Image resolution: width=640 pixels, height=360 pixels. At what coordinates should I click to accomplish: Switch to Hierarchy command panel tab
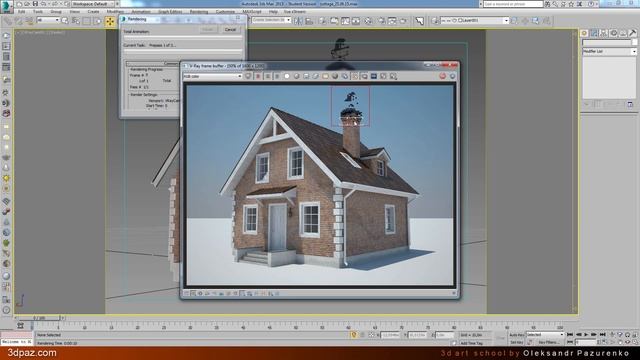(604, 33)
